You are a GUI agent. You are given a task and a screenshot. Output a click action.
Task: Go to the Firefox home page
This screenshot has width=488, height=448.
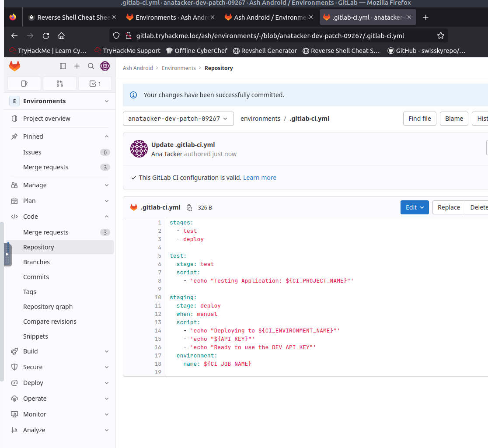[61, 36]
